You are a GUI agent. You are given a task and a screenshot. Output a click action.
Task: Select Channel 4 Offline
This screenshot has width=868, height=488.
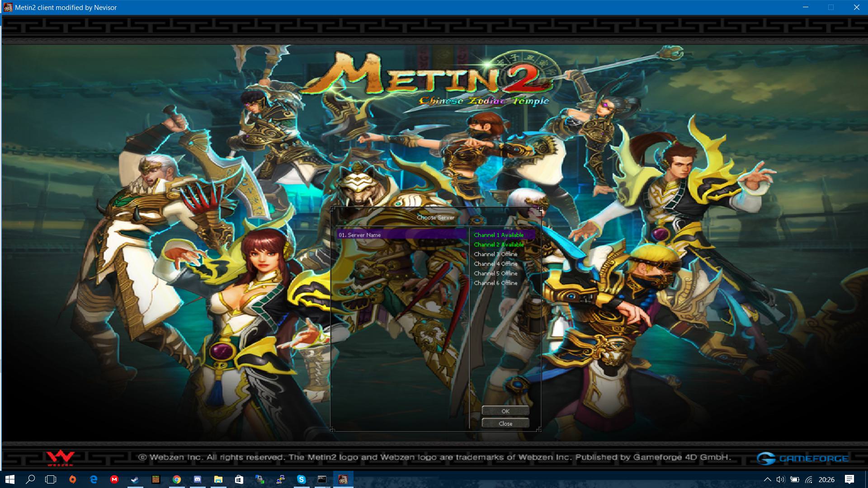click(495, 264)
